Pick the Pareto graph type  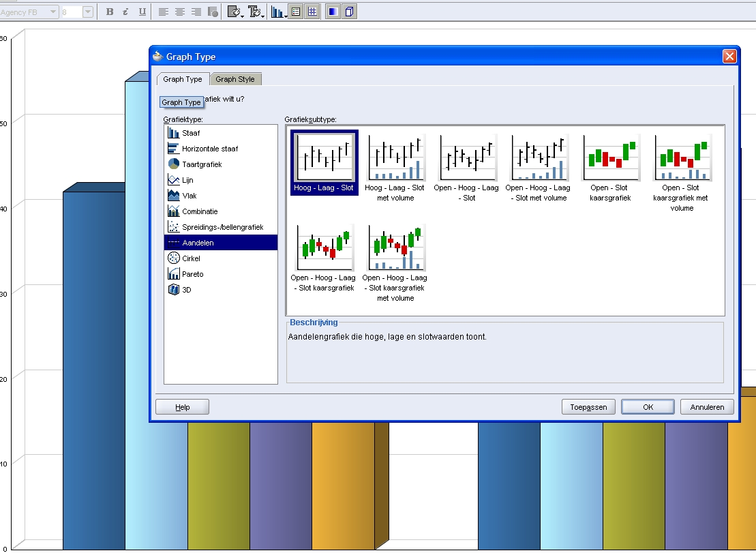[192, 274]
